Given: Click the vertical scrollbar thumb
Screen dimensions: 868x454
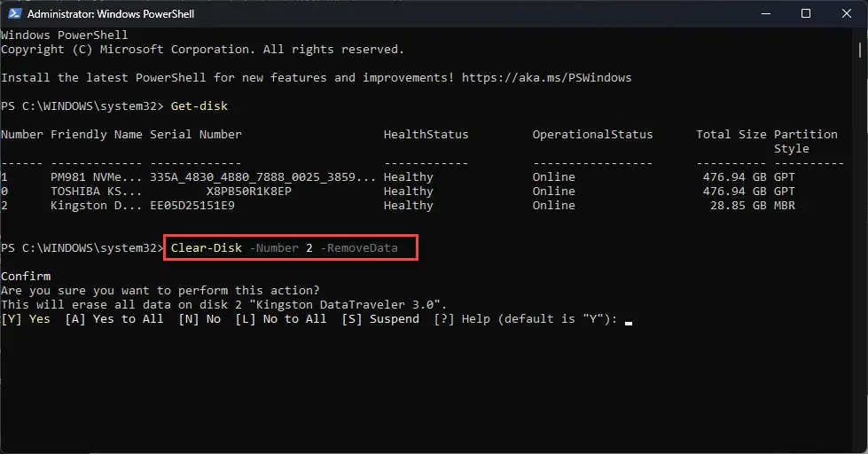Looking at the screenshot, I should click(x=860, y=50).
